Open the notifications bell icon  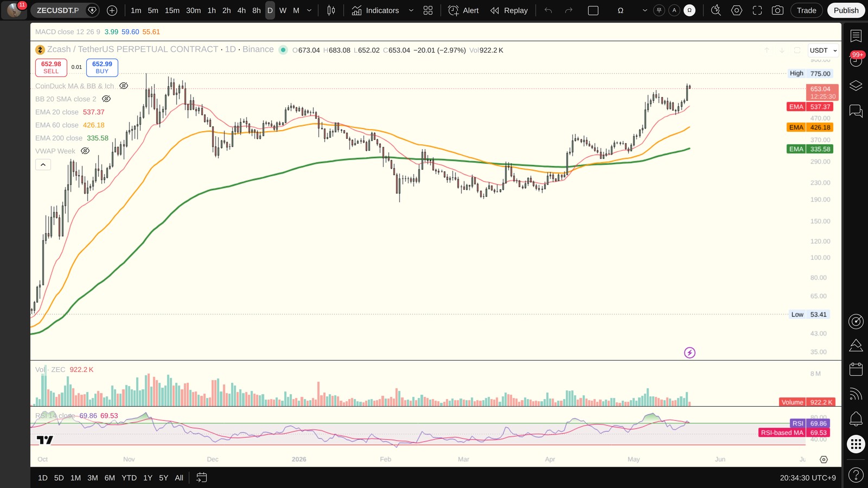click(856, 419)
